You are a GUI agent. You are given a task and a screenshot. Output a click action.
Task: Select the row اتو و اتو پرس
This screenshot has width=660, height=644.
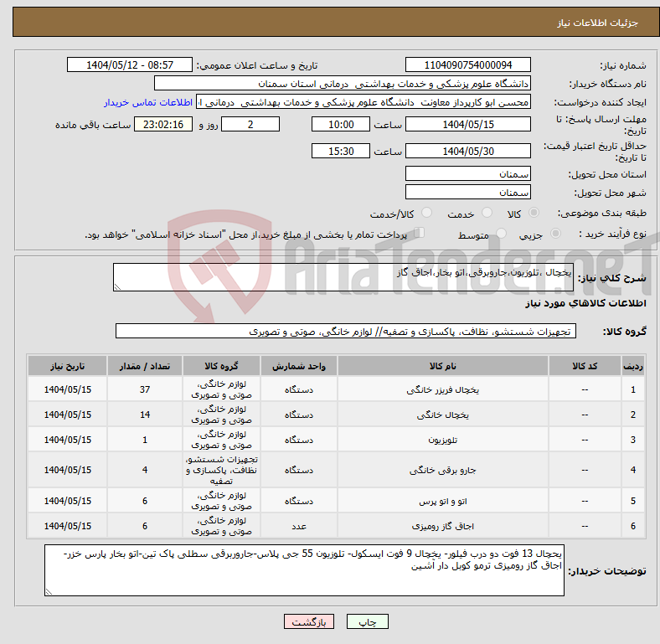[x=337, y=501]
